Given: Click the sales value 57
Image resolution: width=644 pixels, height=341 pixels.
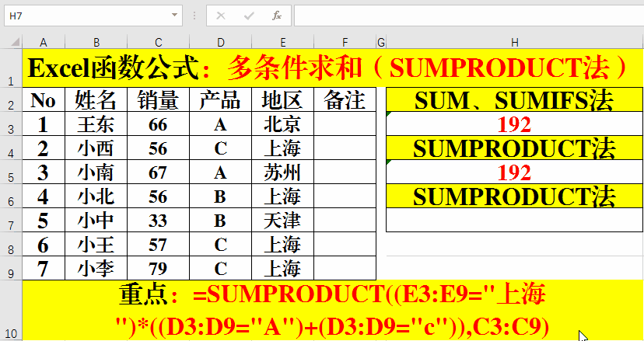Looking at the screenshot, I should 159,244.
